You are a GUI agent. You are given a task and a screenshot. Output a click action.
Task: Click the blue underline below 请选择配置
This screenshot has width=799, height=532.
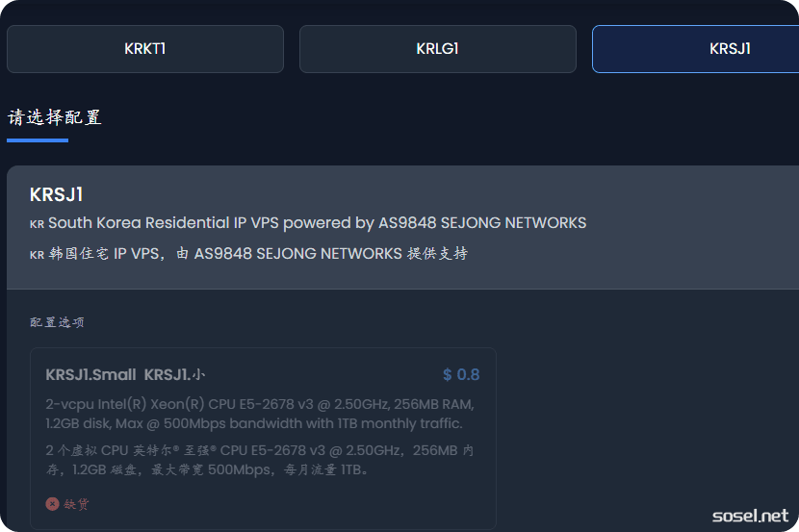pos(38,140)
